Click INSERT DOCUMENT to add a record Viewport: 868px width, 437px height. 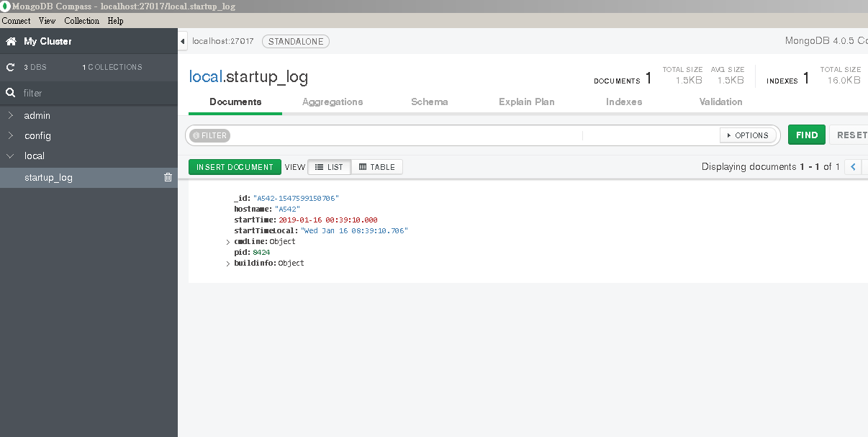pyautogui.click(x=235, y=166)
